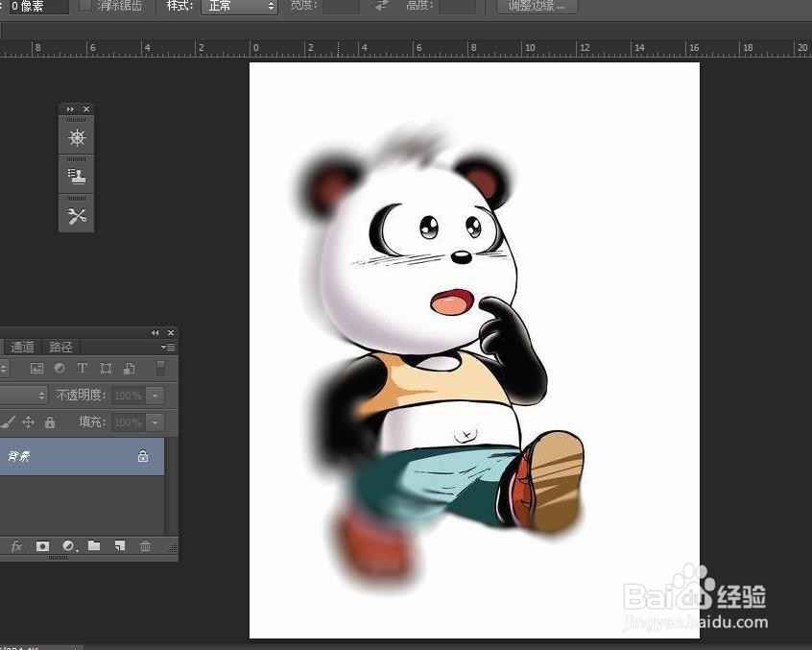Filter layers by text type
This screenshot has height=650, width=812.
[x=83, y=369]
